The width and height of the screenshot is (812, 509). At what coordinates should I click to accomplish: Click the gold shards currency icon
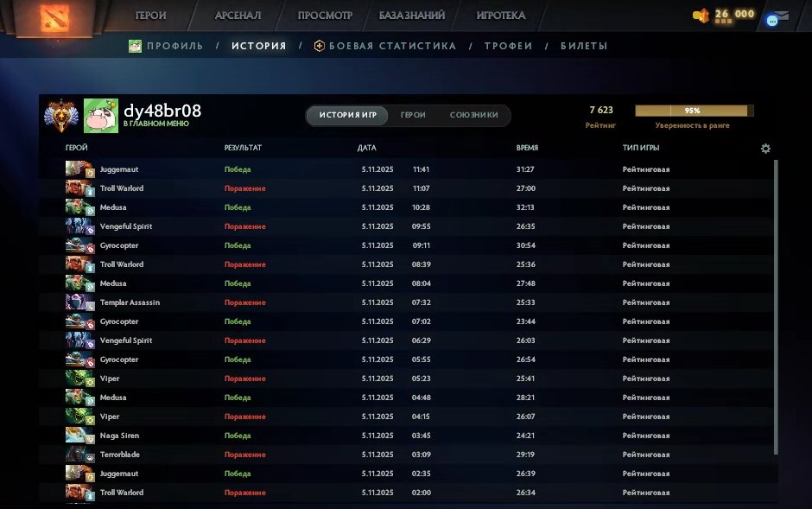pos(701,15)
